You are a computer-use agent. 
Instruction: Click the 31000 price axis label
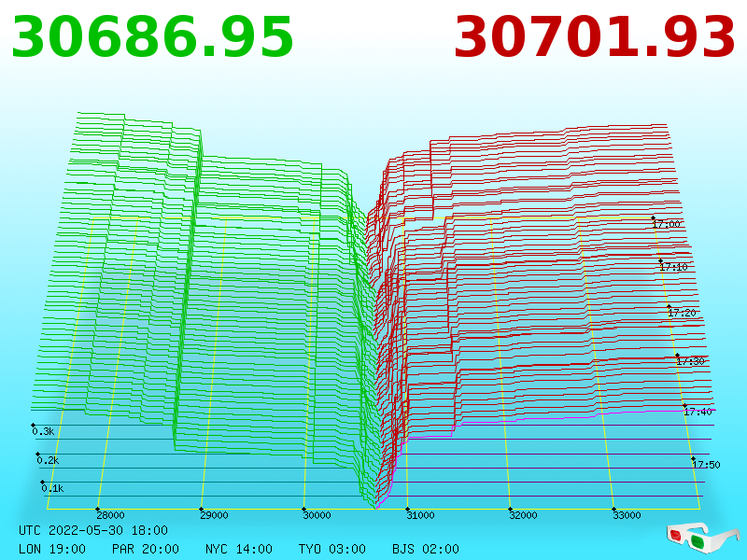point(420,515)
